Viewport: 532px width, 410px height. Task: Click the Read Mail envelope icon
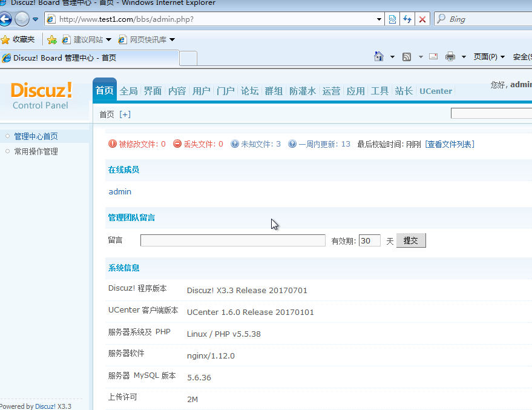[433, 57]
